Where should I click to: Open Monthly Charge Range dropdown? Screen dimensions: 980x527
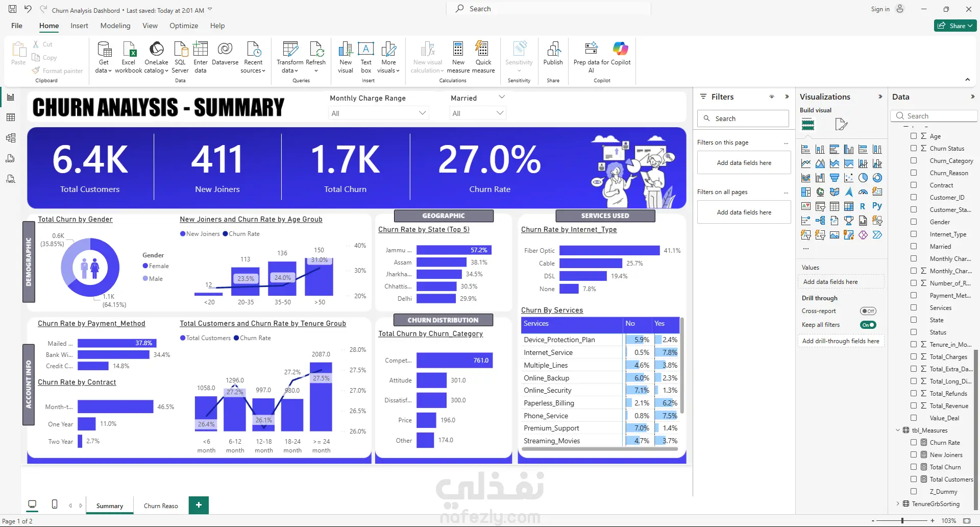379,113
